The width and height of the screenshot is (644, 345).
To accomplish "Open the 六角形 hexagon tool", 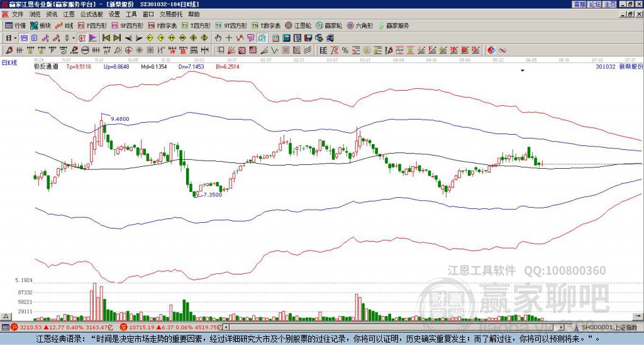I will 360,25.
